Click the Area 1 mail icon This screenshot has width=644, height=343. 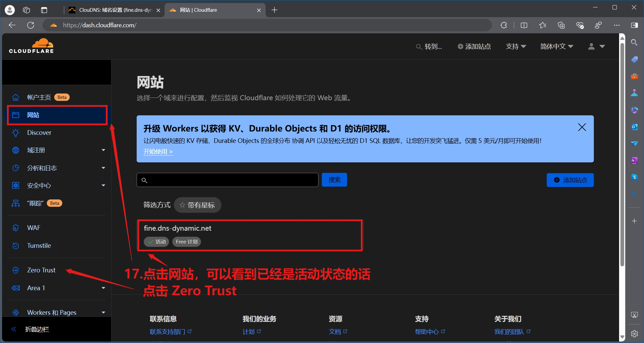(15, 288)
